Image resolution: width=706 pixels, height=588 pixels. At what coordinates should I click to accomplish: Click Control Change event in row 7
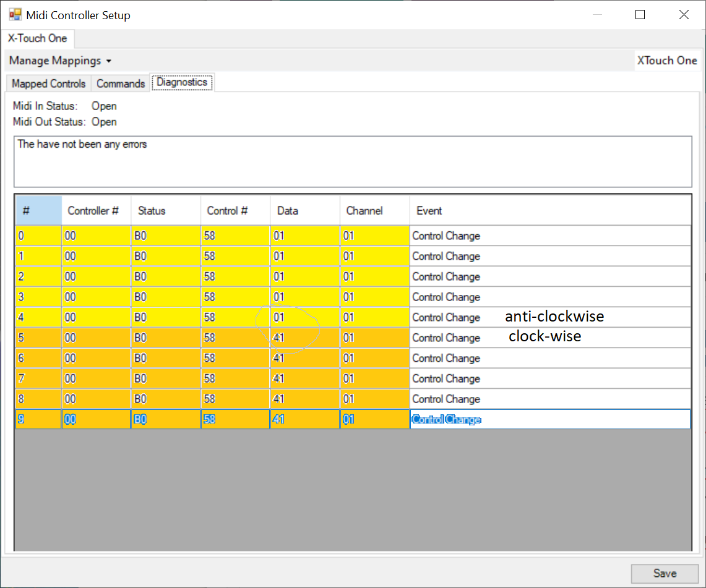tap(550, 378)
